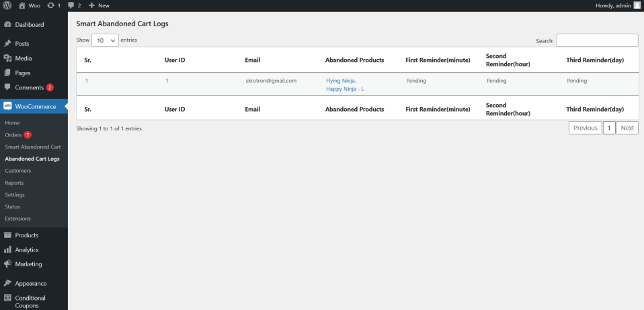644x310 pixels.
Task: Click into the Search input field
Action: pos(597,40)
